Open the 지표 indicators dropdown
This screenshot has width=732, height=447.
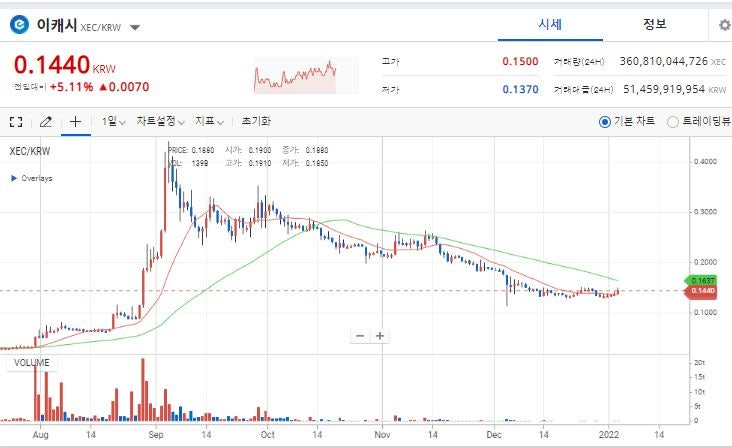(x=210, y=121)
